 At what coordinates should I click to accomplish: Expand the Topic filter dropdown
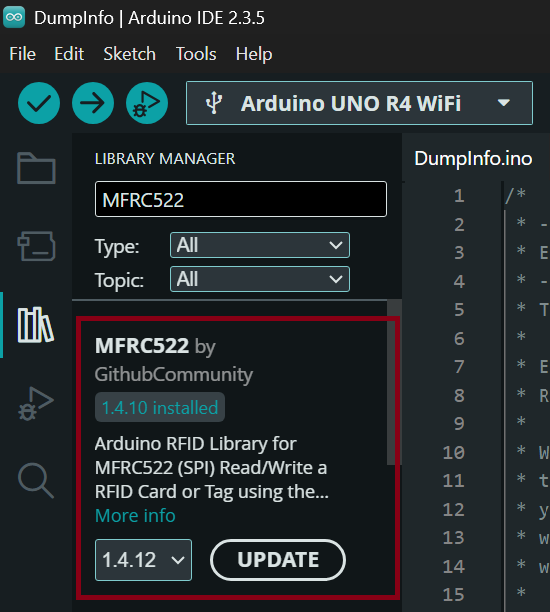click(260, 279)
